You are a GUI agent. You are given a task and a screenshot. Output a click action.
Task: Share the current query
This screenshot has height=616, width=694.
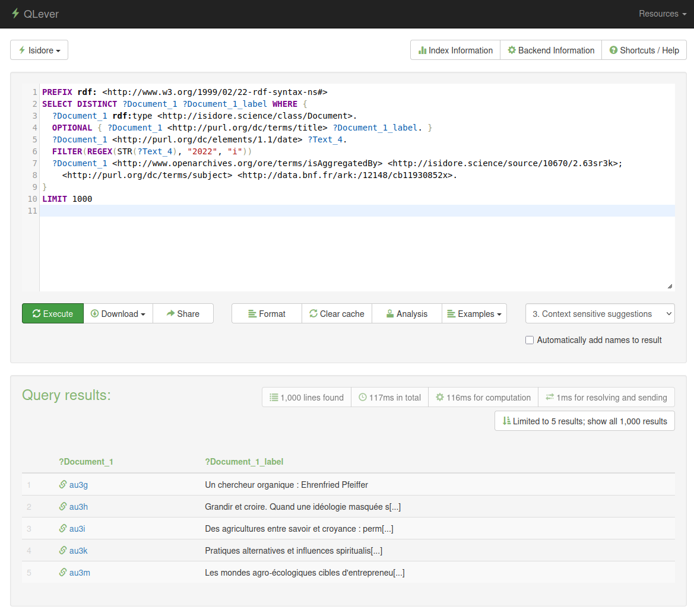point(183,314)
